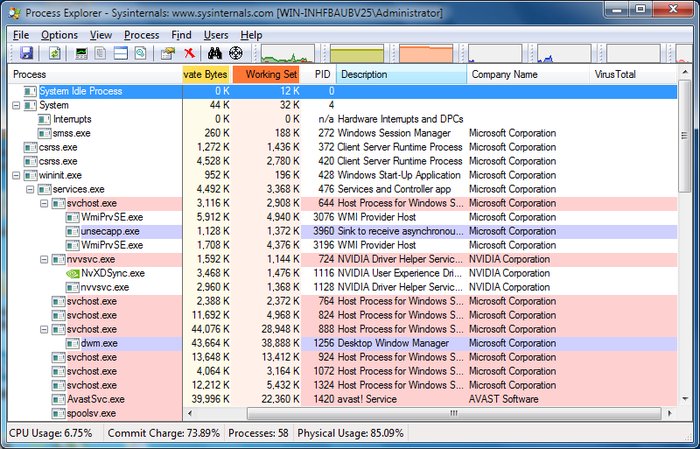Image resolution: width=700 pixels, height=449 pixels.
Task: Click 'Processes: 58' status bar entry
Action: [x=258, y=433]
